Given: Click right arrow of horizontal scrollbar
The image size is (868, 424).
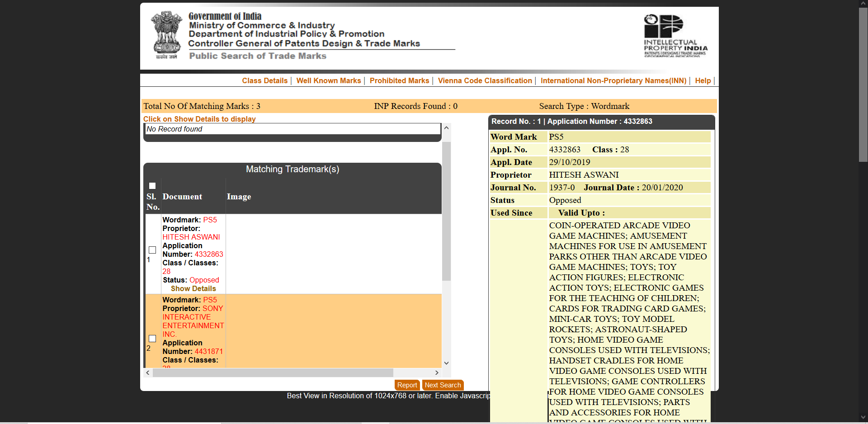Looking at the screenshot, I should point(436,372).
